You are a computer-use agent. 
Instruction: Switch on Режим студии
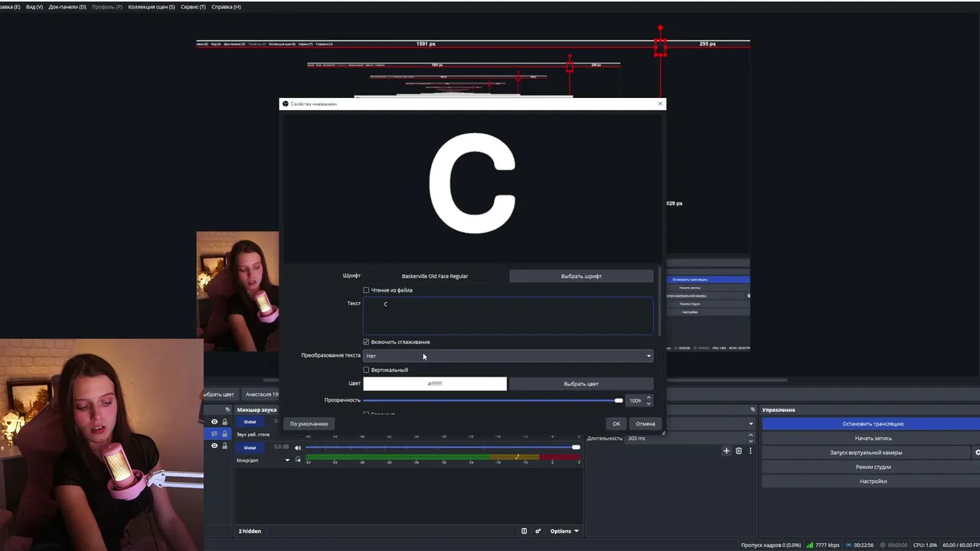[873, 467]
